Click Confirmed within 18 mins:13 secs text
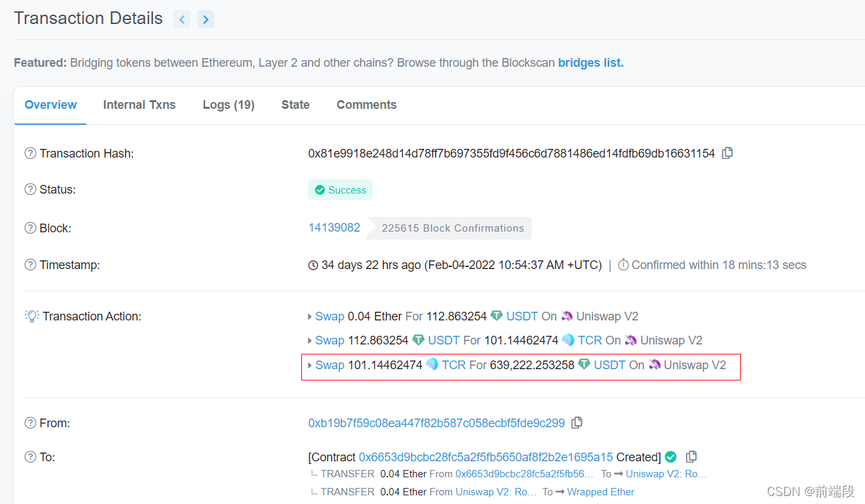865x504 pixels. (x=719, y=264)
